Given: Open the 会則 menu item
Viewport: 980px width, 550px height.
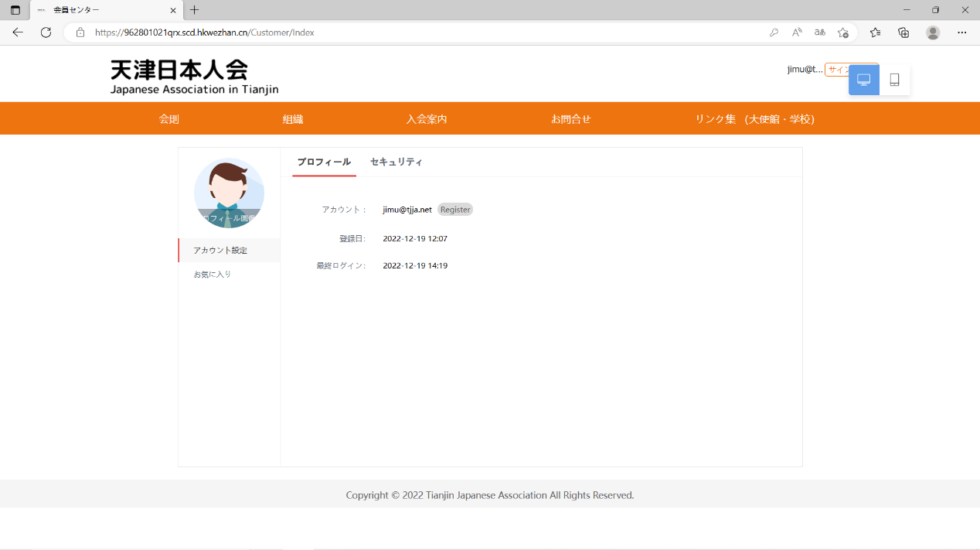Looking at the screenshot, I should (169, 119).
